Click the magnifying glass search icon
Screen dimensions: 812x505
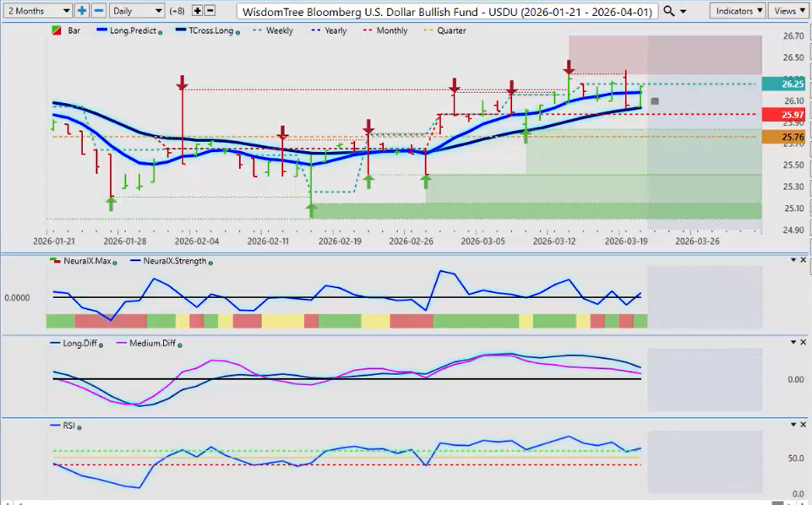point(668,11)
